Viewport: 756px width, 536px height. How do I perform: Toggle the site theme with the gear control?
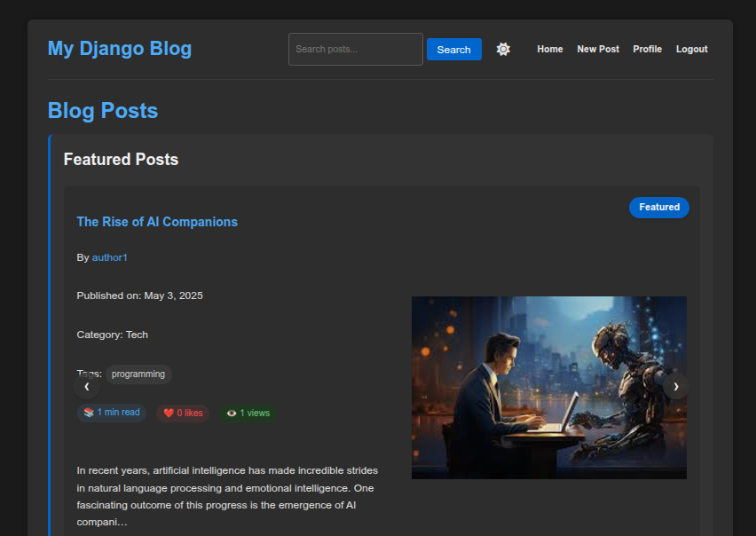[503, 49]
